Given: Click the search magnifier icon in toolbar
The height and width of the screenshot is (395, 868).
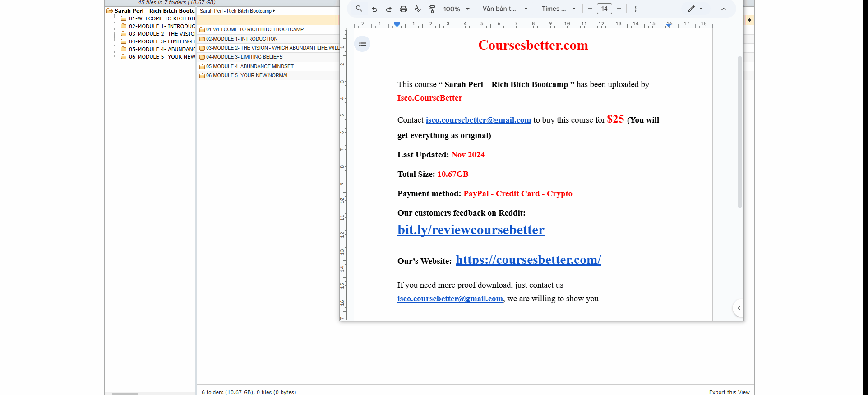Looking at the screenshot, I should click(359, 9).
